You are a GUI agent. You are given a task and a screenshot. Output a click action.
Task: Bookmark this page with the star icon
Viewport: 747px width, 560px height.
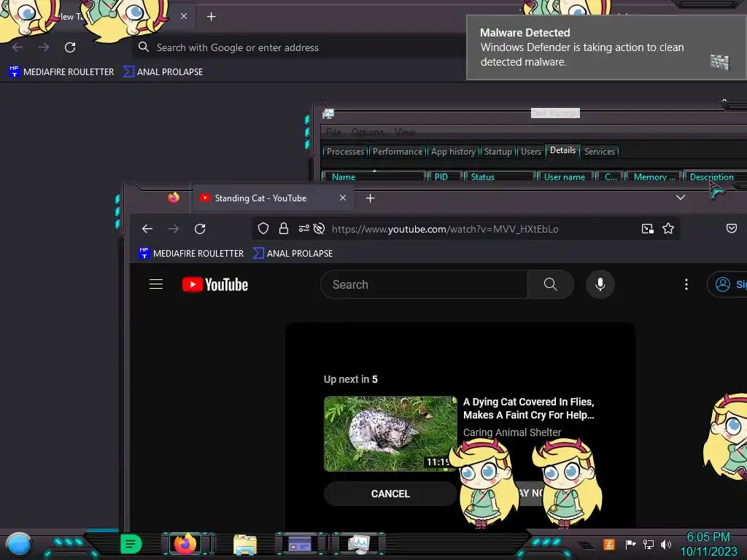point(668,228)
